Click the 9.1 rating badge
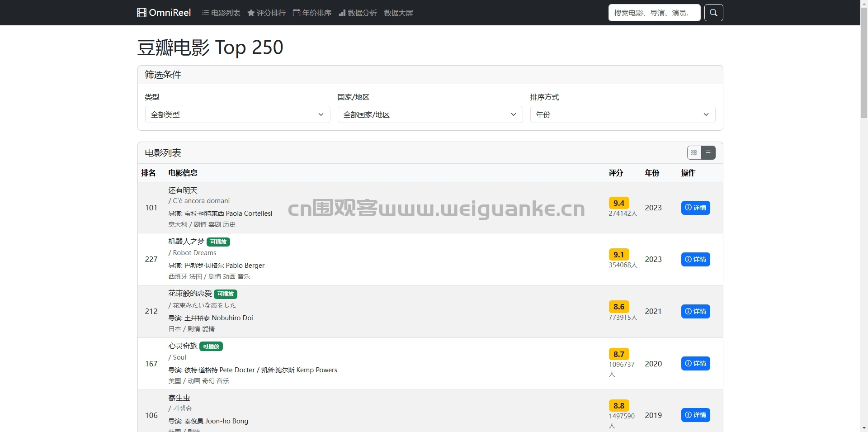868x432 pixels. pos(619,255)
